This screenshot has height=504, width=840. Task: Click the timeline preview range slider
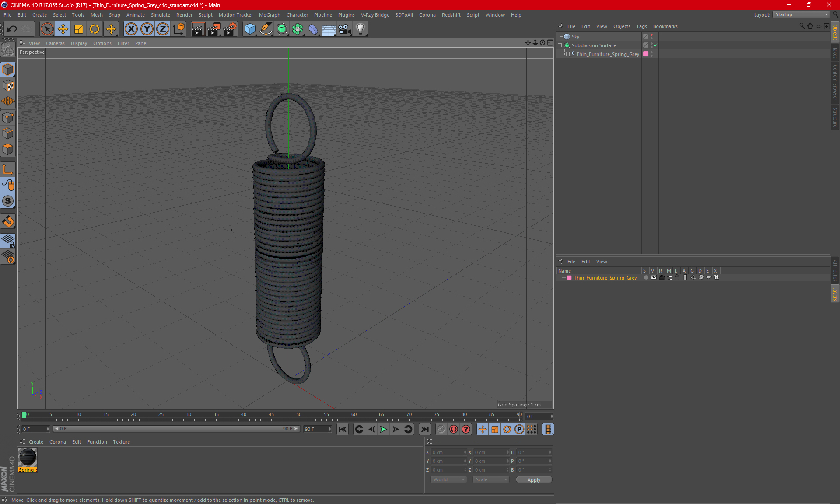pyautogui.click(x=176, y=429)
